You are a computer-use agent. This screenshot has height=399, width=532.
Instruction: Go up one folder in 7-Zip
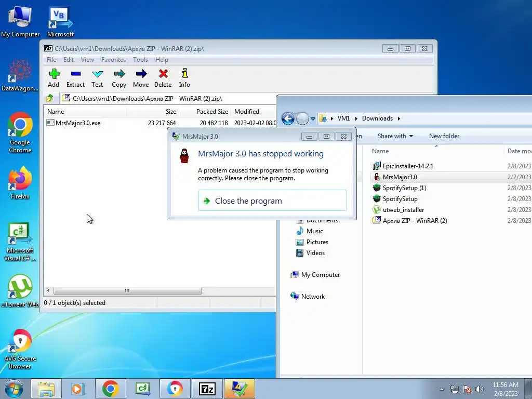pos(50,98)
